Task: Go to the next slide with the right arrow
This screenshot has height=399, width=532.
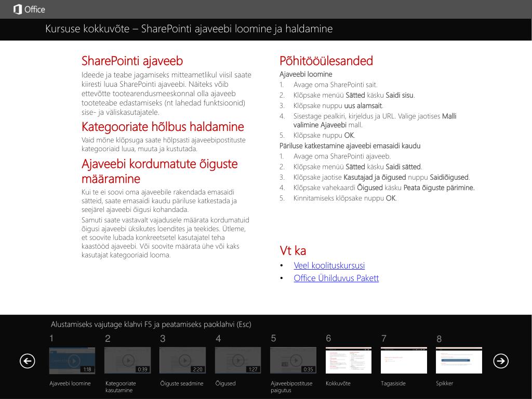Action: coord(501,361)
